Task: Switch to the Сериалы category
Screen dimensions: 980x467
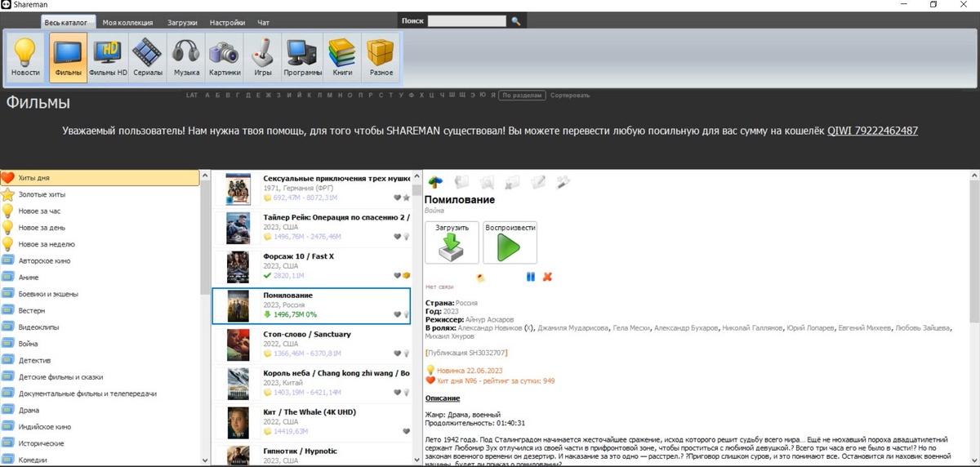Action: pyautogui.click(x=148, y=57)
